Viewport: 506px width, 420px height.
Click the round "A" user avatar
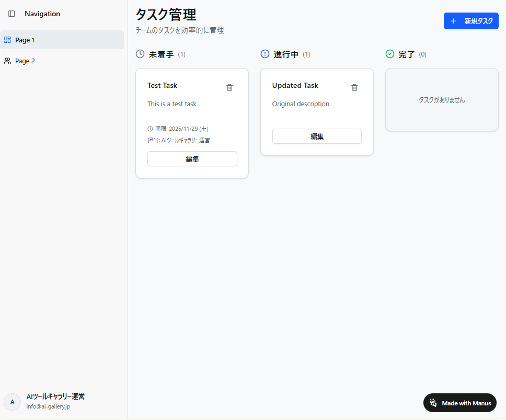(x=13, y=402)
